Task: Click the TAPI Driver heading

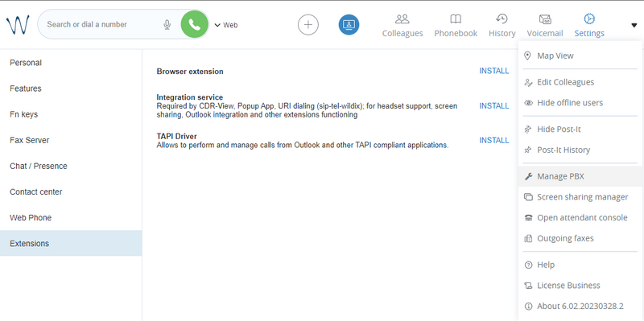Action: pos(176,136)
